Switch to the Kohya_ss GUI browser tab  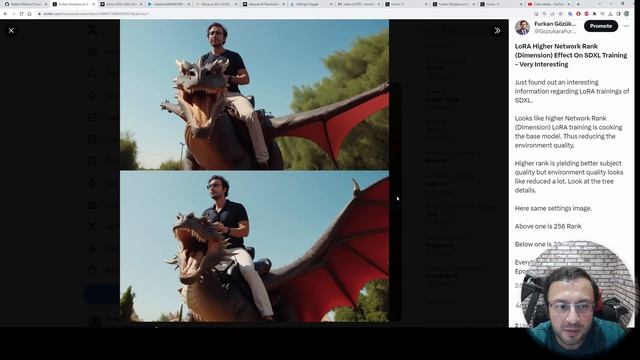(x=216, y=4)
